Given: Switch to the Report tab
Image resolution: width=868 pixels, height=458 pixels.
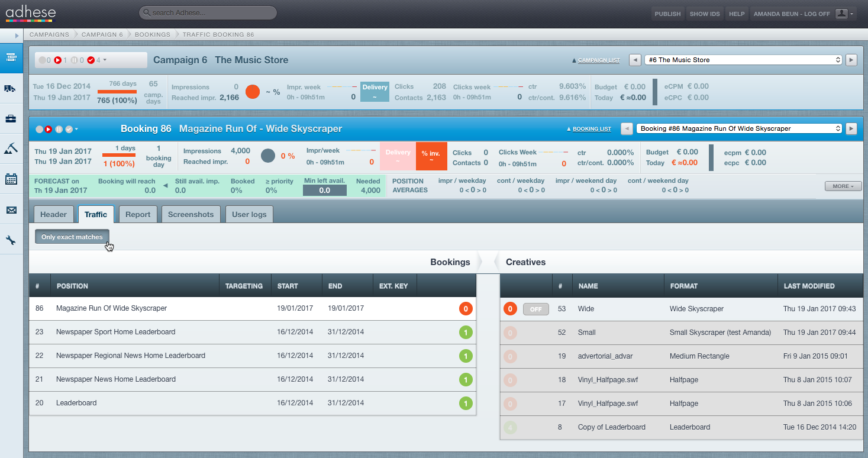Looking at the screenshot, I should coord(138,214).
